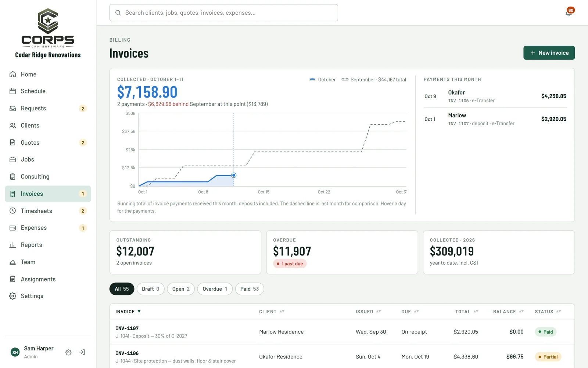Show All 55 invoices filter
The image size is (588, 368).
122,289
